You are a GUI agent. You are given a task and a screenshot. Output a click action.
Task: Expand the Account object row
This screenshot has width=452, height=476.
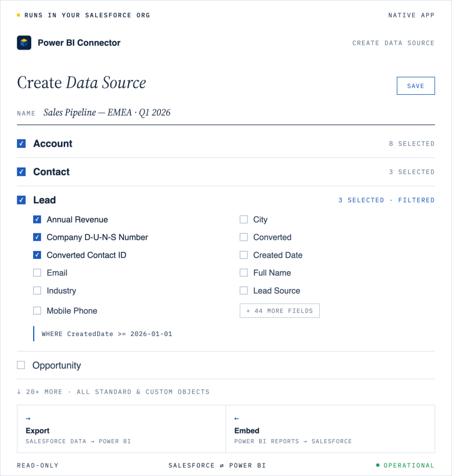tap(226, 144)
